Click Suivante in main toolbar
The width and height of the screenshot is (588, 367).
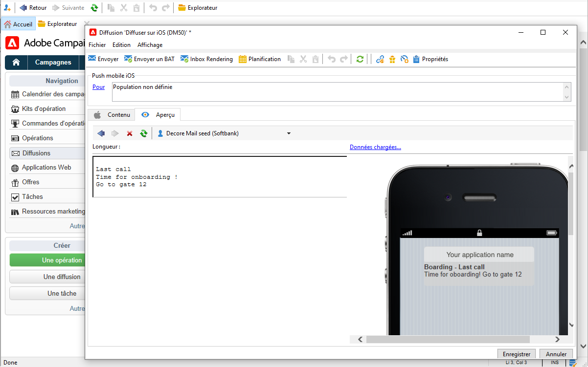(68, 8)
